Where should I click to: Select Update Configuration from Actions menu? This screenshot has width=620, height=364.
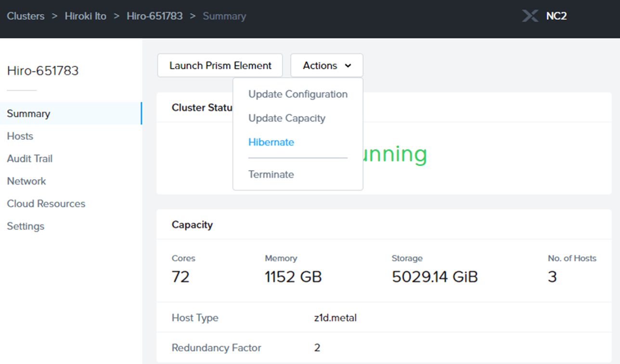tap(297, 94)
